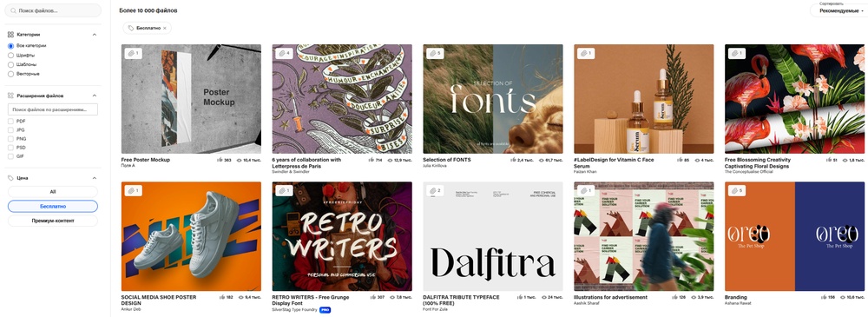The image size is (868, 317).
Task: Open the Vitamin C serum thumbnail
Action: (644, 99)
